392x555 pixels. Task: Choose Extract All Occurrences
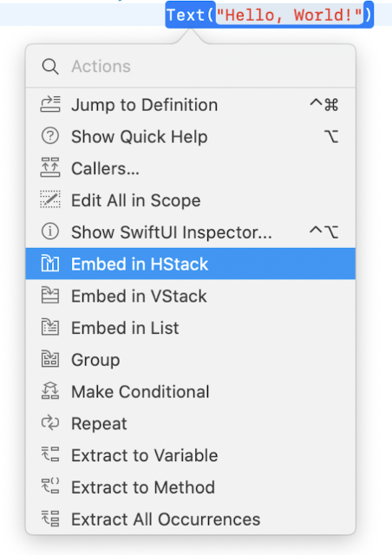pos(191,519)
